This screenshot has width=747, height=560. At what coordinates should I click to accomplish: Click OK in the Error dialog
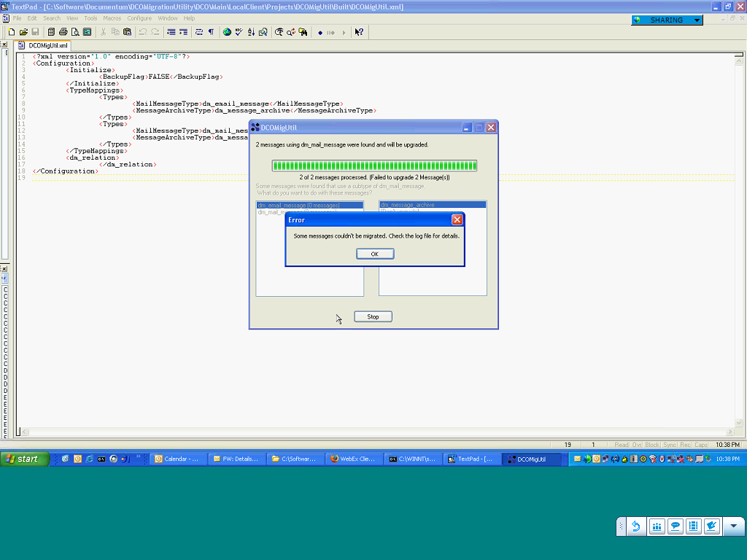[375, 254]
